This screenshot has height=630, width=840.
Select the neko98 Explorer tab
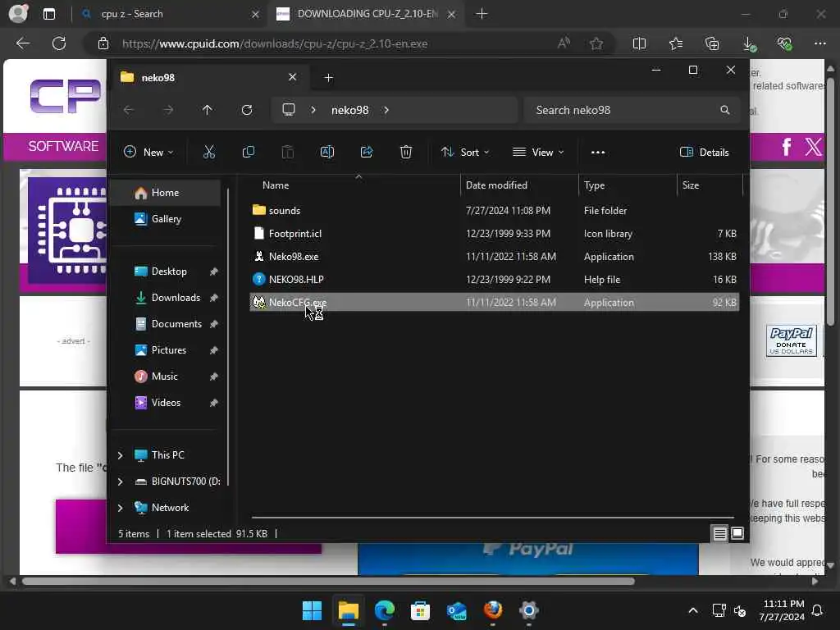pyautogui.click(x=209, y=78)
